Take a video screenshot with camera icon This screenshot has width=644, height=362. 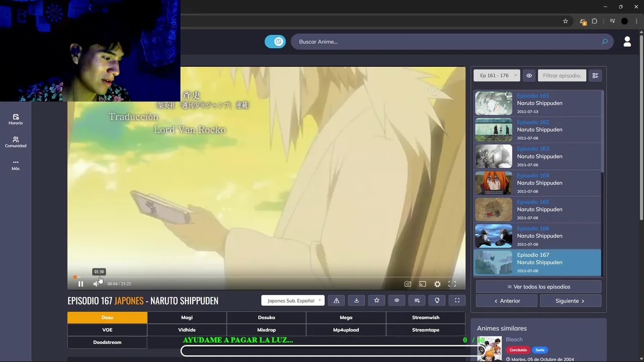tap(408, 284)
